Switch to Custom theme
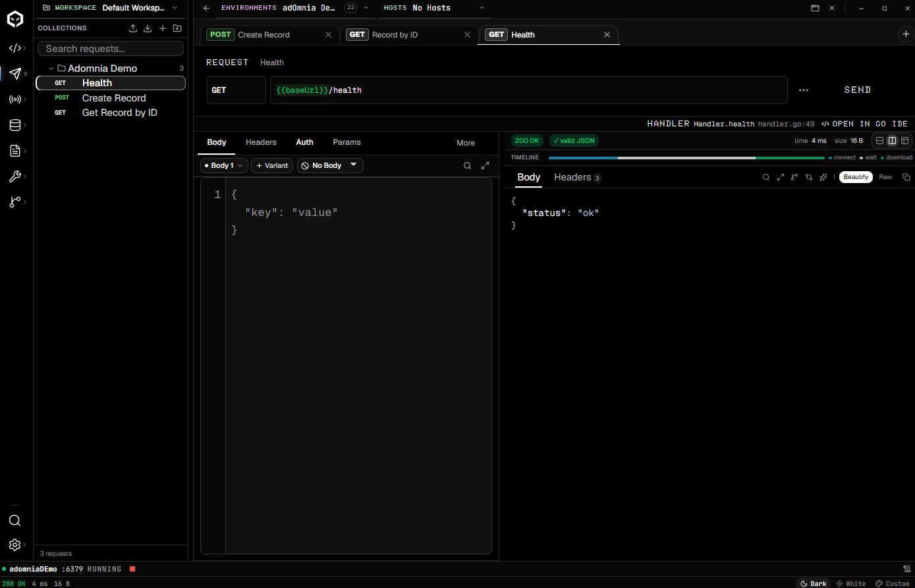This screenshot has height=588, width=915. (893, 583)
